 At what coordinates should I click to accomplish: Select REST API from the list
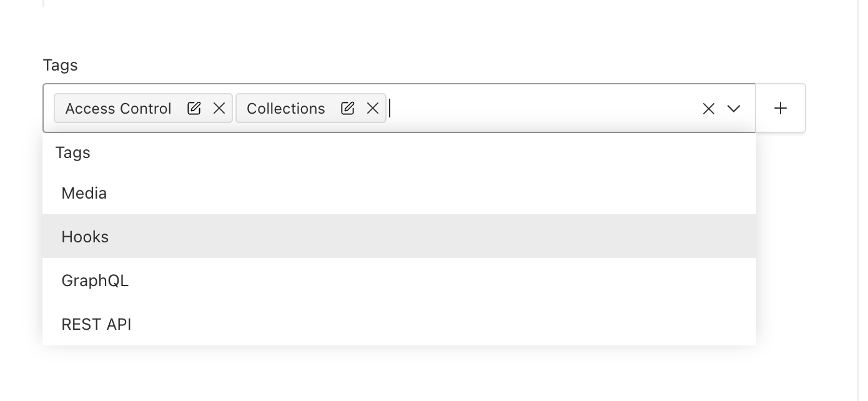[x=96, y=324]
